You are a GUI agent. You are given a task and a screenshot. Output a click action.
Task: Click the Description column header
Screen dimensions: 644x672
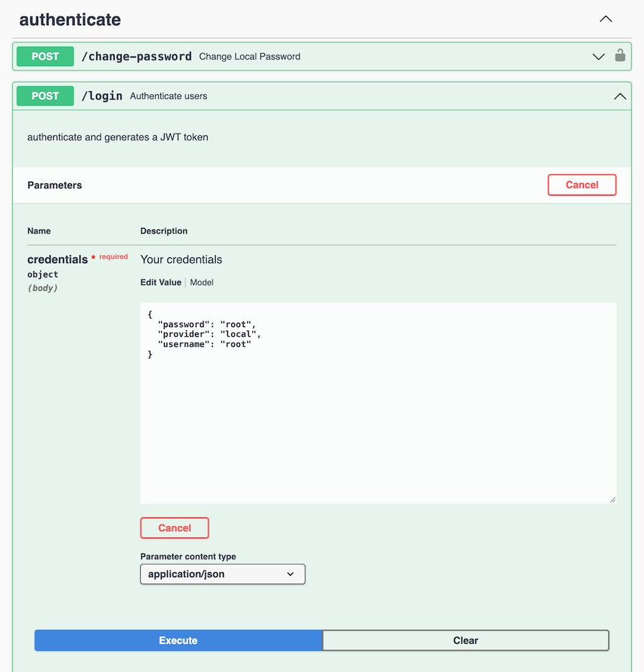pos(164,231)
